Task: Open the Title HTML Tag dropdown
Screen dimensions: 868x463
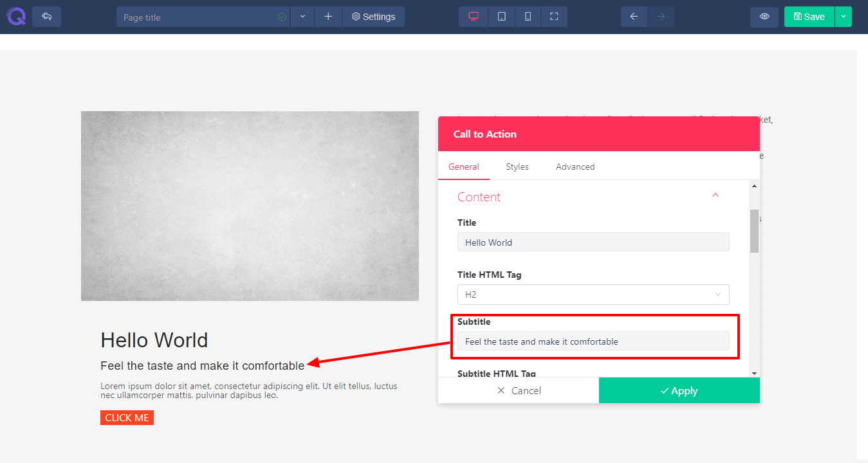Action: coord(593,295)
